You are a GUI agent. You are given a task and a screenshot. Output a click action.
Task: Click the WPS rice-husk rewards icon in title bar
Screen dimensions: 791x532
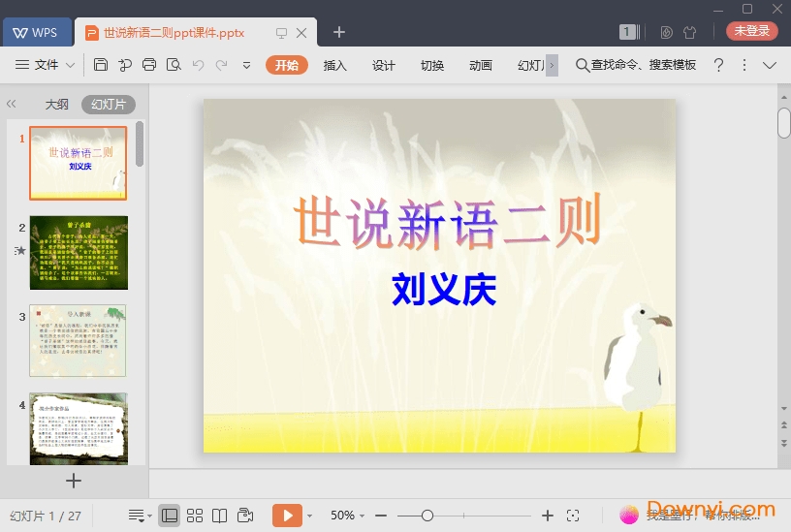click(666, 32)
